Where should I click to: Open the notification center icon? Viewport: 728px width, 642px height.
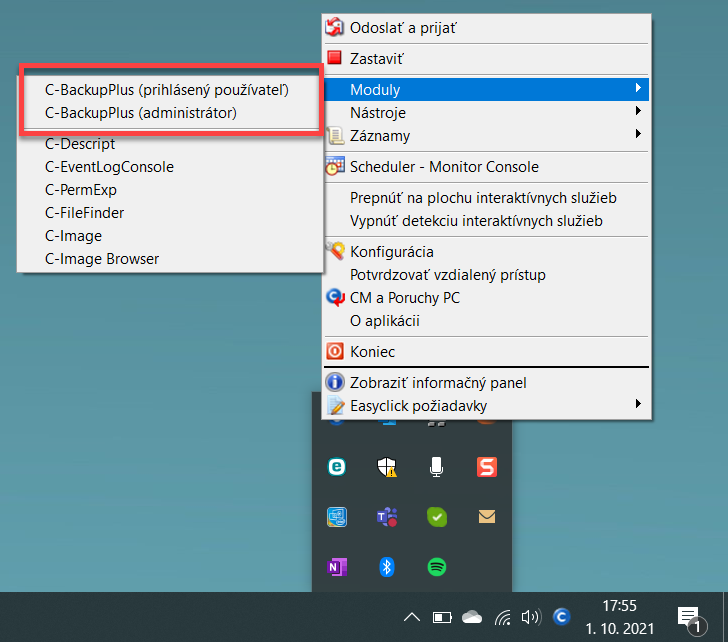point(691,619)
